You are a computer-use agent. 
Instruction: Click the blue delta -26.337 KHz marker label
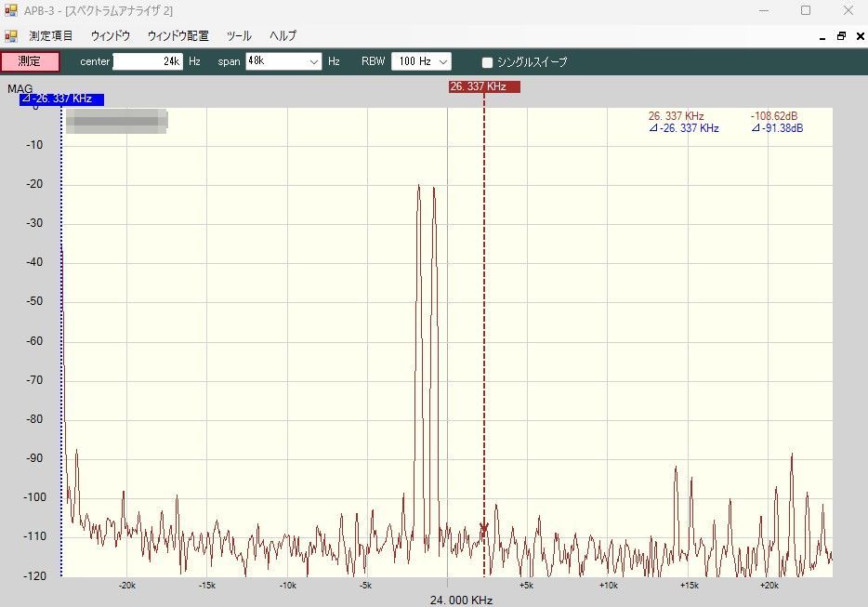coord(61,99)
